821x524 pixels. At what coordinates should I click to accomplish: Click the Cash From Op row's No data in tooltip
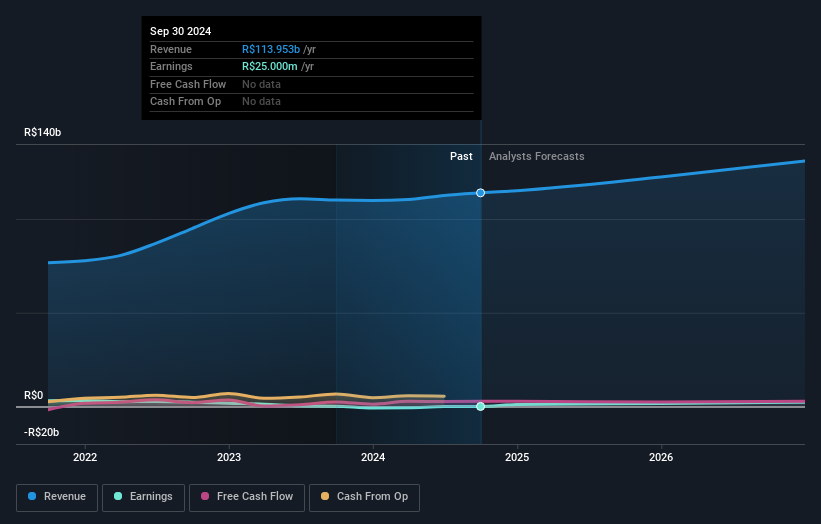pyautogui.click(x=261, y=102)
